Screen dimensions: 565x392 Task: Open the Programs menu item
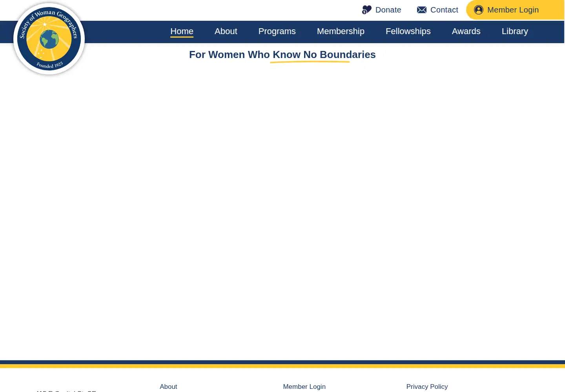(277, 31)
